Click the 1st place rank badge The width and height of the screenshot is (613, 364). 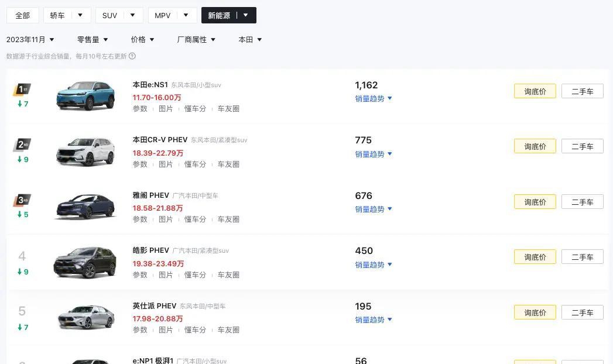point(22,90)
